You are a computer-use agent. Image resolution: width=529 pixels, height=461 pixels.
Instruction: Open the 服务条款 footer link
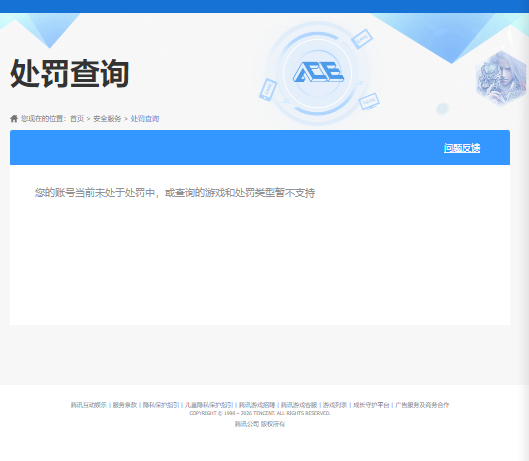(x=125, y=405)
